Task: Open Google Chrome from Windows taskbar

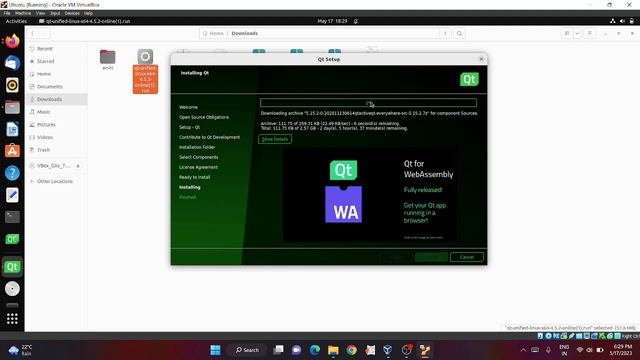Action: coord(351,350)
